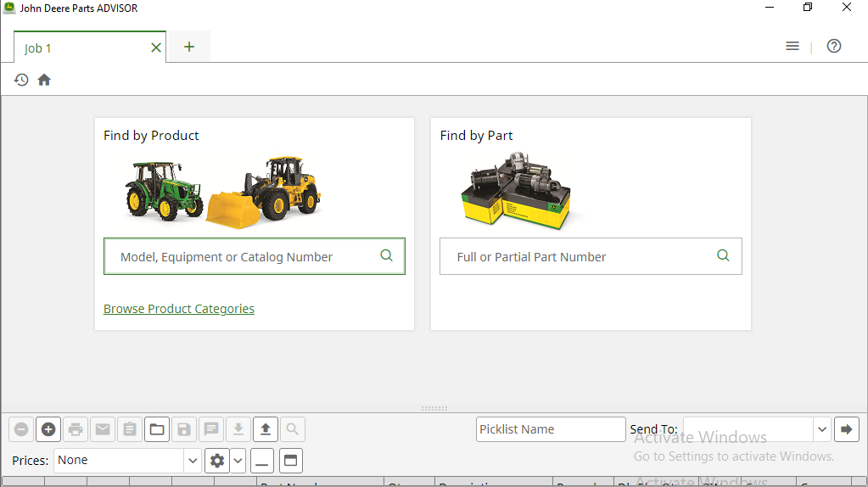The image size is (868, 487).
Task: Click search icon in Find by Part
Action: click(x=723, y=255)
